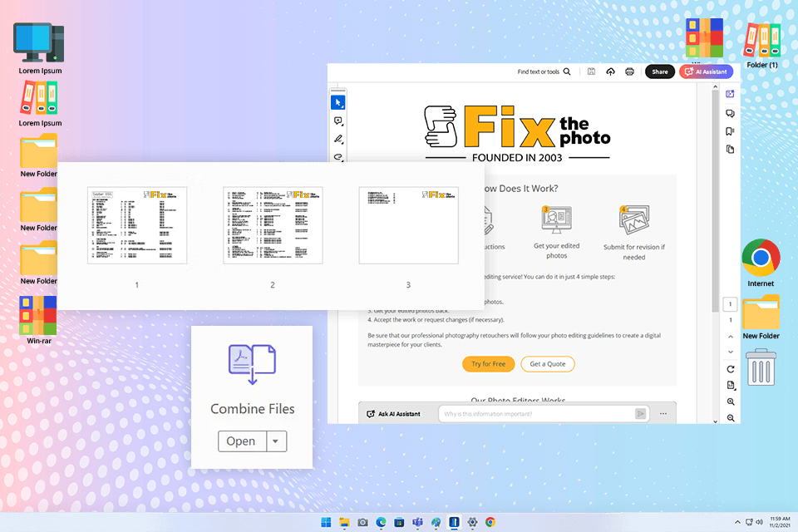The width and height of the screenshot is (798, 532).
Task: Click the Find text or tools field
Action: (x=539, y=71)
